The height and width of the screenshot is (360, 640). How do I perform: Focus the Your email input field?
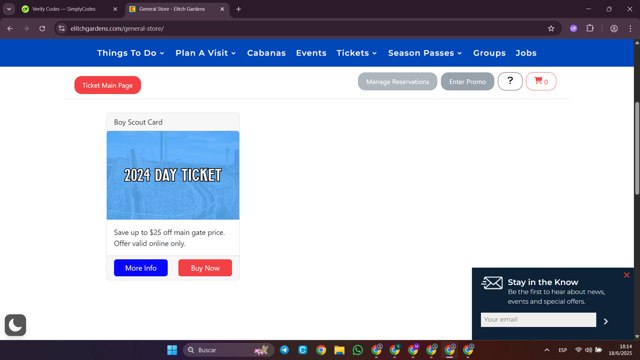pos(538,320)
